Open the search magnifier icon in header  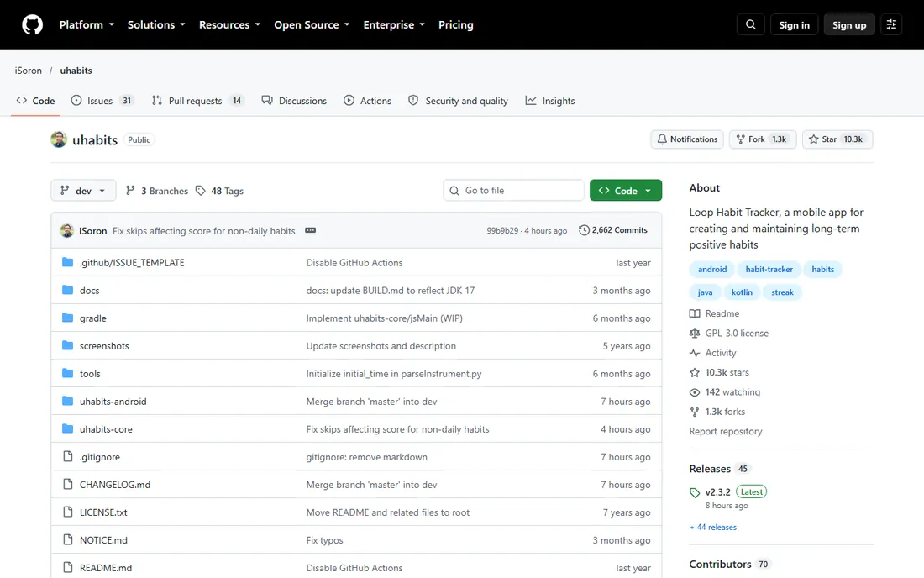coord(750,24)
